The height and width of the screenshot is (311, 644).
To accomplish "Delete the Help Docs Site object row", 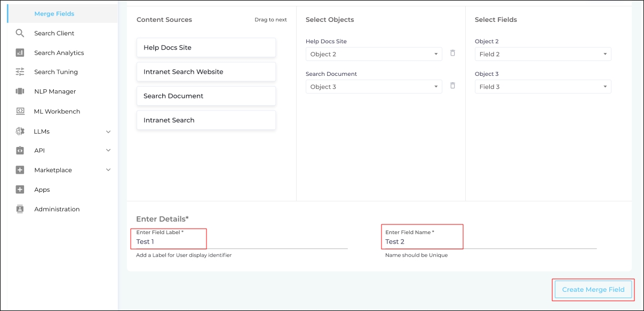I will pos(452,53).
